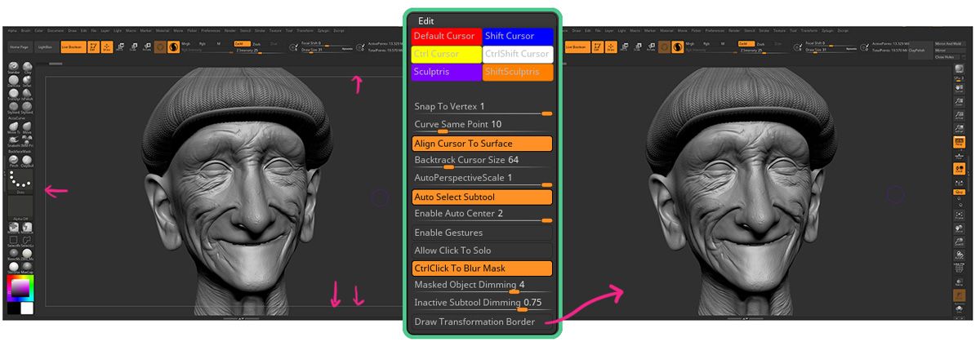This screenshot has height=346, width=980.
Task: Open the Brush menu in left window
Action: click(25, 30)
